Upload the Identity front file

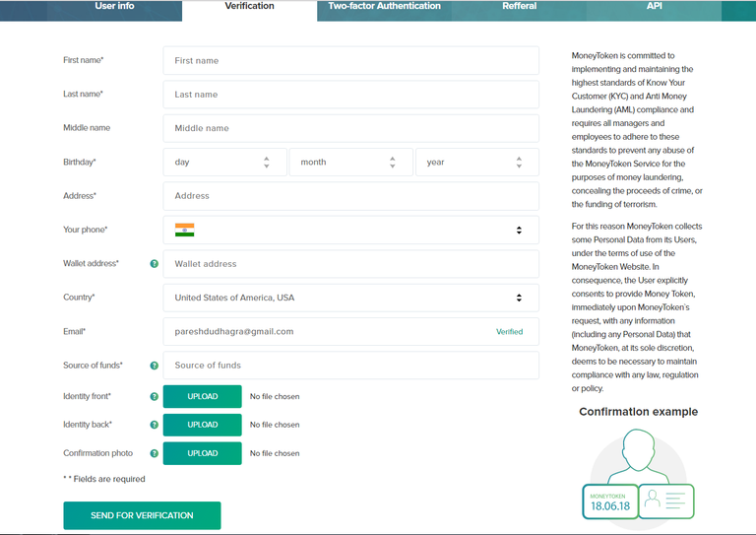[203, 396]
